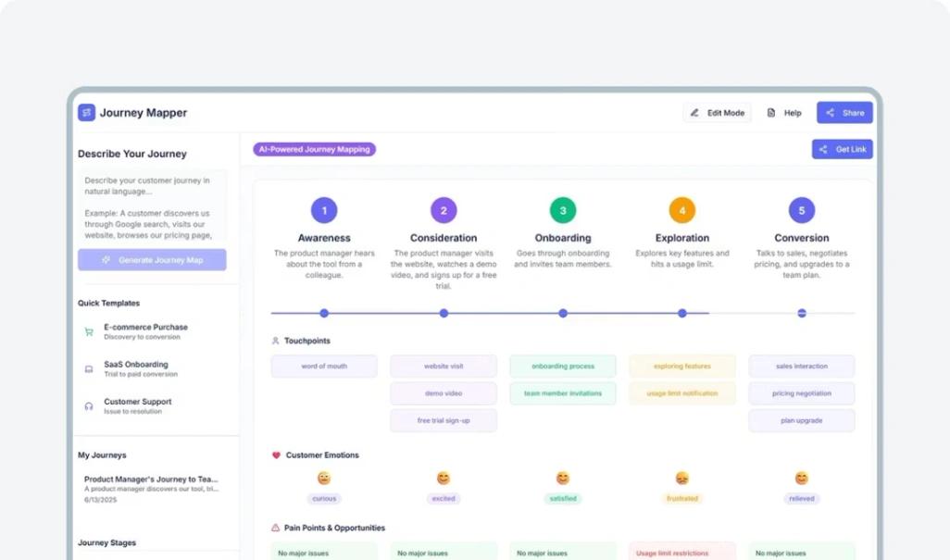The image size is (950, 560).
Task: Select the Customer Support template
Action: pos(152,405)
